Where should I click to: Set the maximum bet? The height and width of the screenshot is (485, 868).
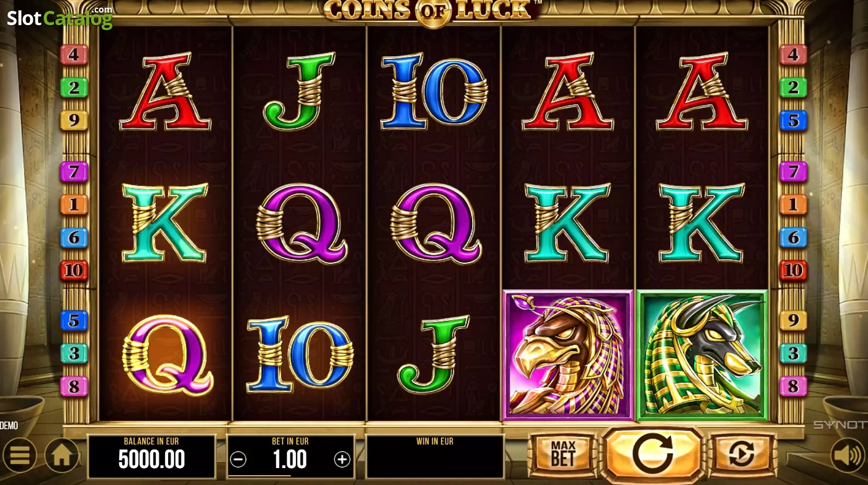pyautogui.click(x=563, y=453)
